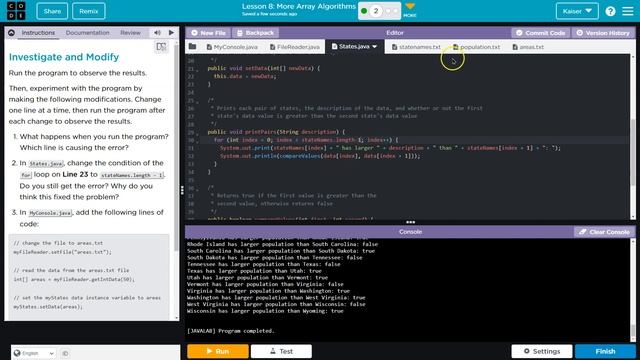
Task: Switch to the Documentation tab
Action: (x=87, y=33)
